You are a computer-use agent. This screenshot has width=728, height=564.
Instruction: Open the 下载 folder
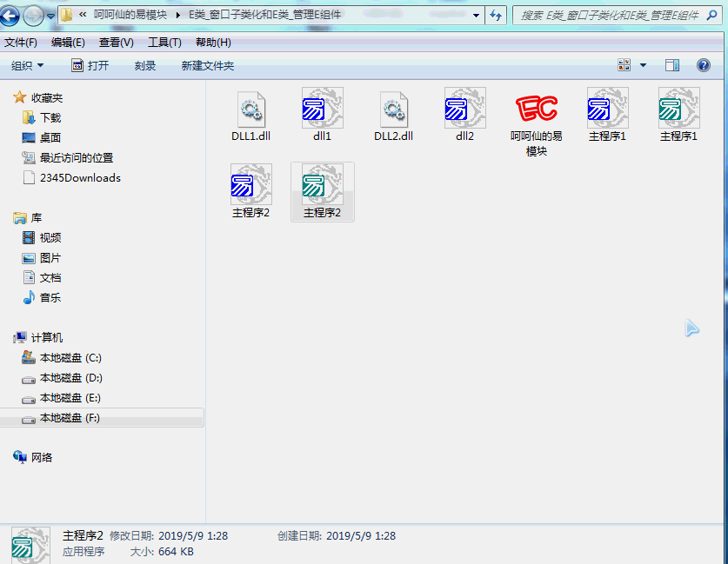(x=50, y=118)
